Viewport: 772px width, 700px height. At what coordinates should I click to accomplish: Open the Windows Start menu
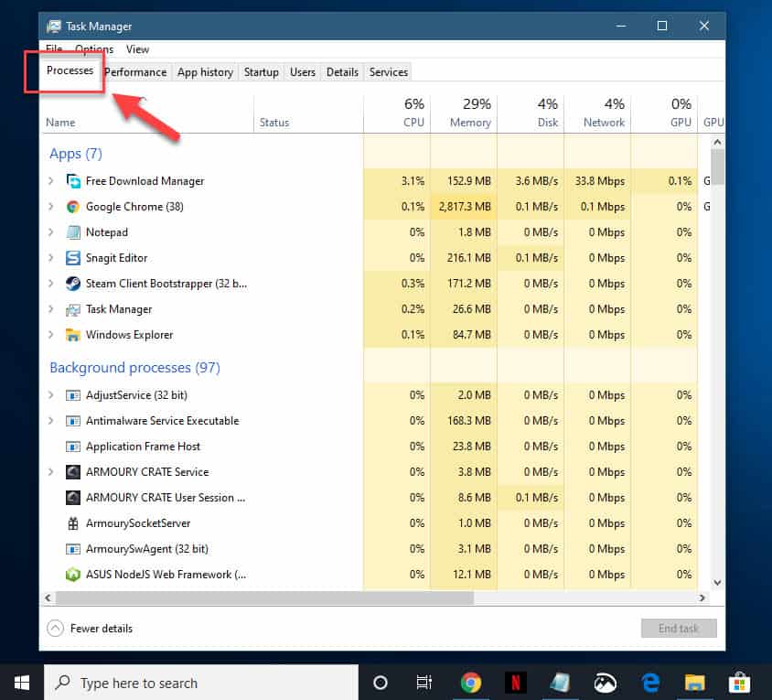pos(22,683)
